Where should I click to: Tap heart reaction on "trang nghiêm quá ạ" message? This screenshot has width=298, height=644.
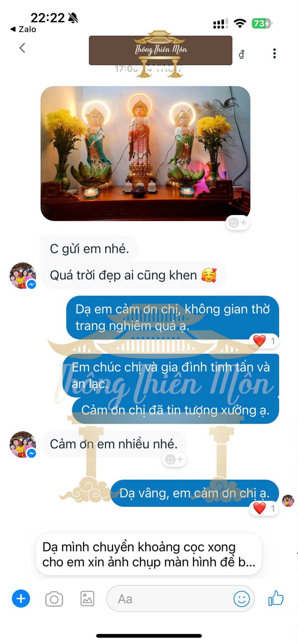[x=264, y=341]
